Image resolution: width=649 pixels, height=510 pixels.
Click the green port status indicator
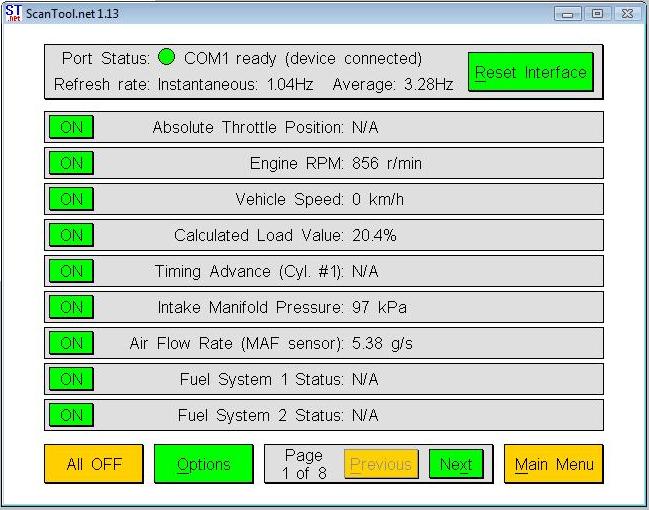(166, 58)
